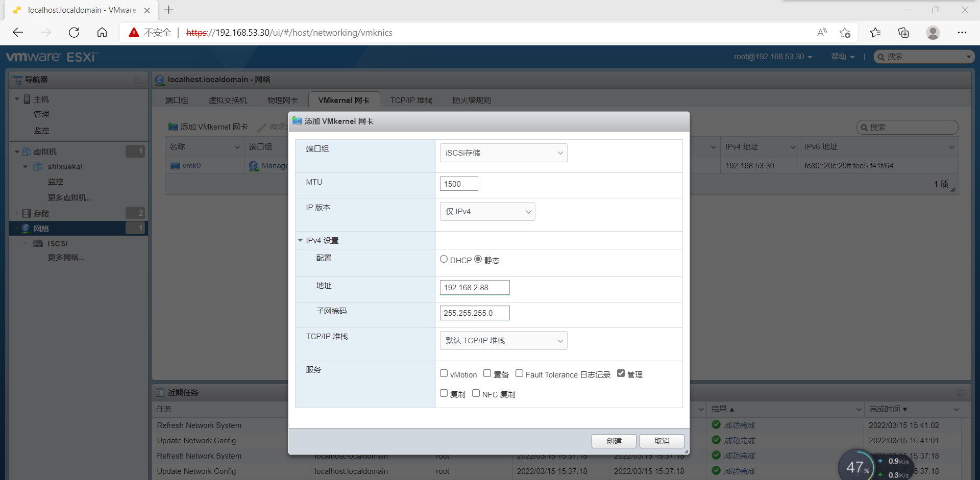Image resolution: width=980 pixels, height=480 pixels.
Task: Open the port group dropdown showing iSCSI存储
Action: [x=503, y=153]
